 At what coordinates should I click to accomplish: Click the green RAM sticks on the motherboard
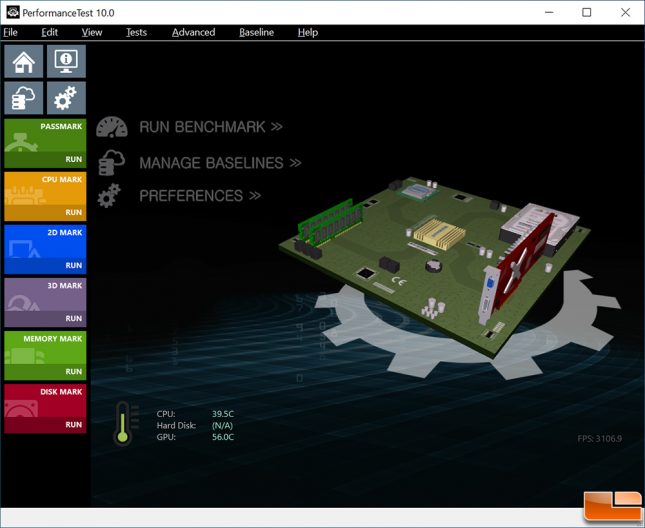tap(330, 221)
